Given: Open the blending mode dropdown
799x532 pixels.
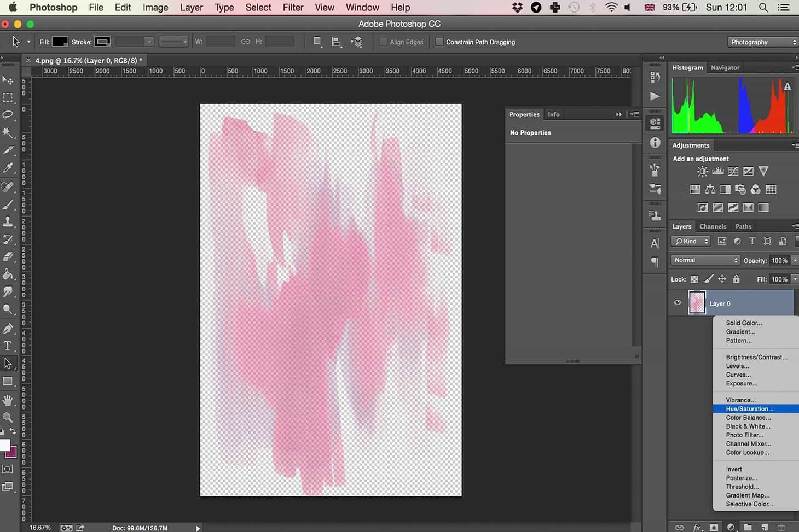Looking at the screenshot, I should click(705, 260).
